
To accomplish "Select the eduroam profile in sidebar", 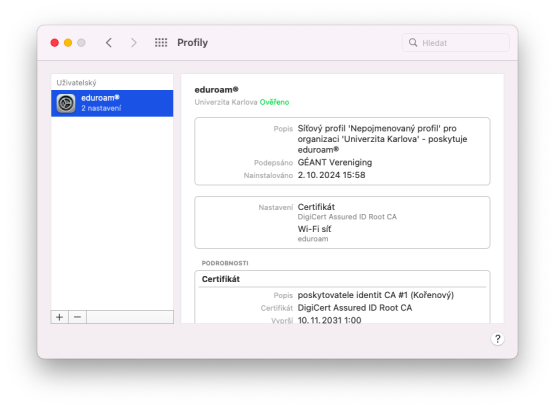I will (x=112, y=103).
